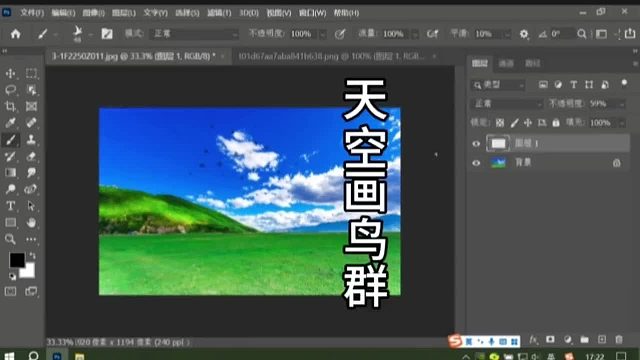Select the Crop tool
640x360 pixels.
tap(10, 107)
